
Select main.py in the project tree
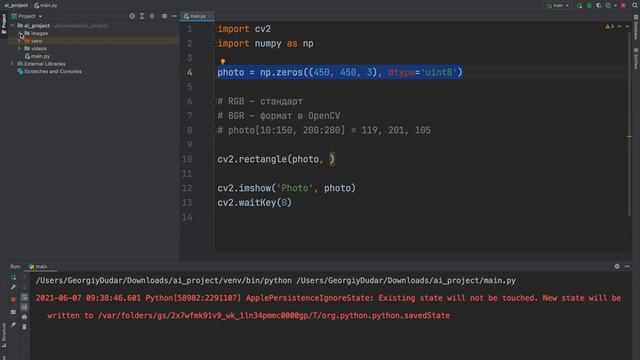click(37, 56)
